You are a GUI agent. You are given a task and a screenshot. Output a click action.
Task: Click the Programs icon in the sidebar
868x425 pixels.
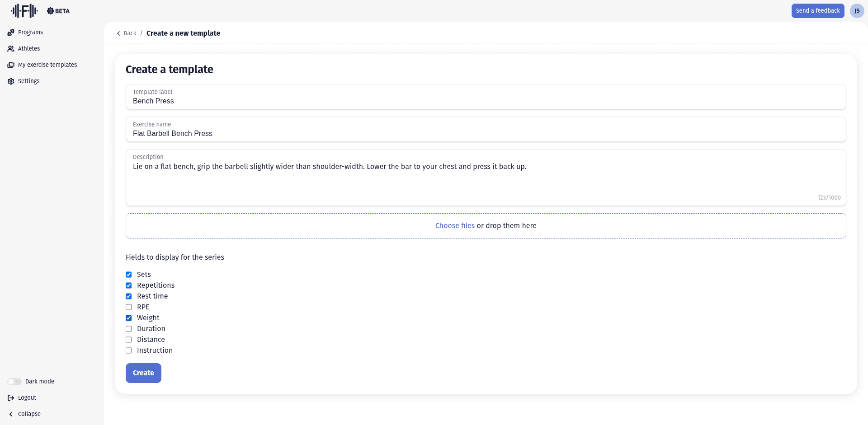point(11,33)
